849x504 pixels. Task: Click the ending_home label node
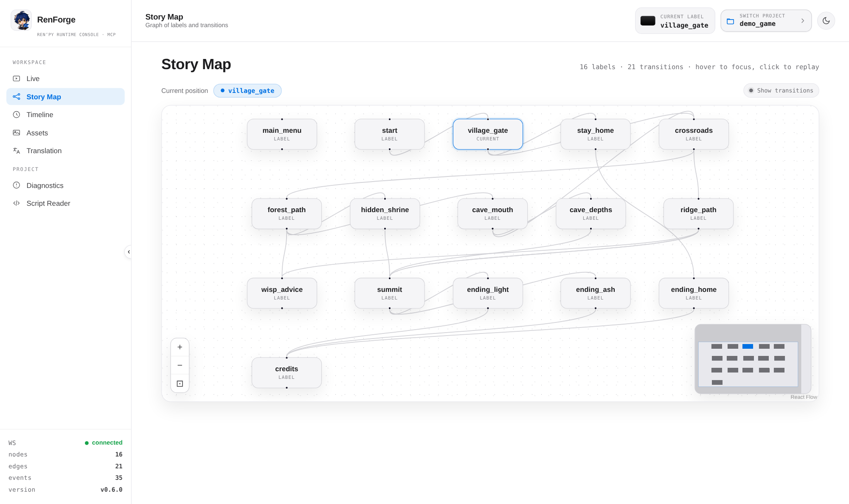pos(694,293)
